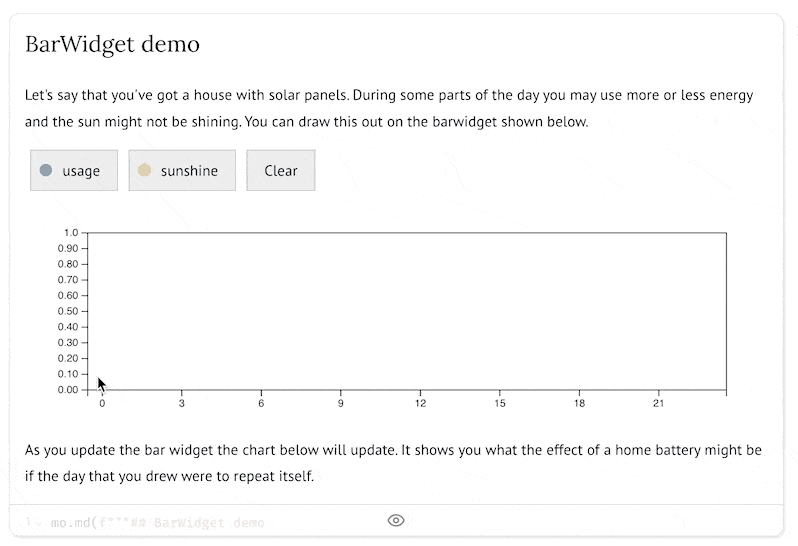Click the x-axis tick label 15
This screenshot has width=798, height=546.
tap(500, 404)
